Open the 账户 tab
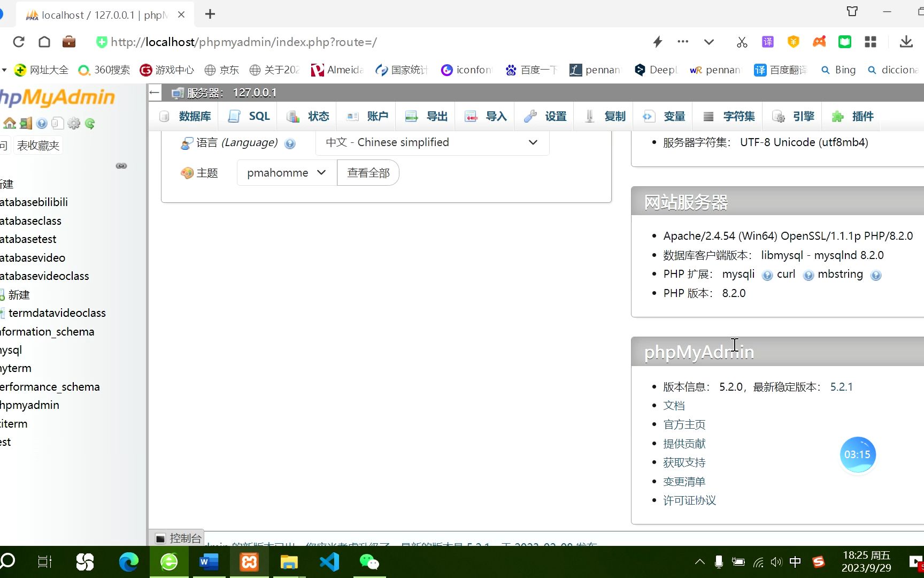 (367, 116)
